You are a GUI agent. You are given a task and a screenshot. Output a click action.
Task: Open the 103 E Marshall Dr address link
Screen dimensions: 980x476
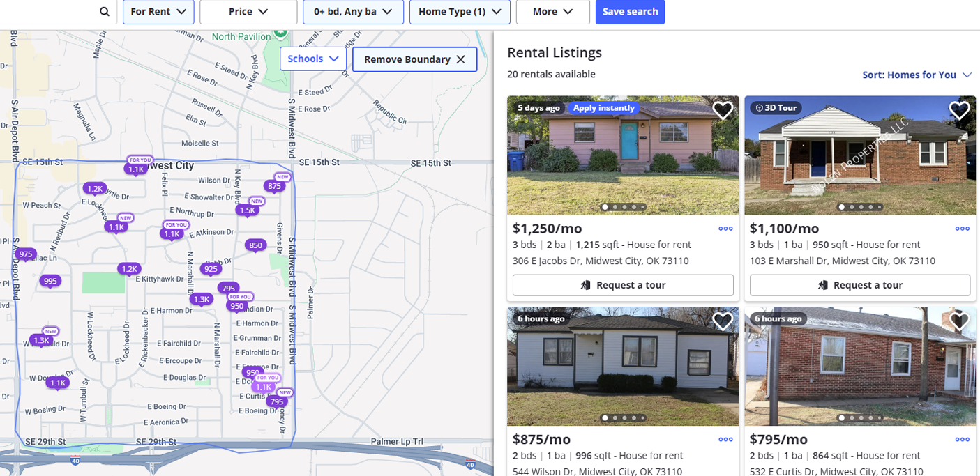843,261
